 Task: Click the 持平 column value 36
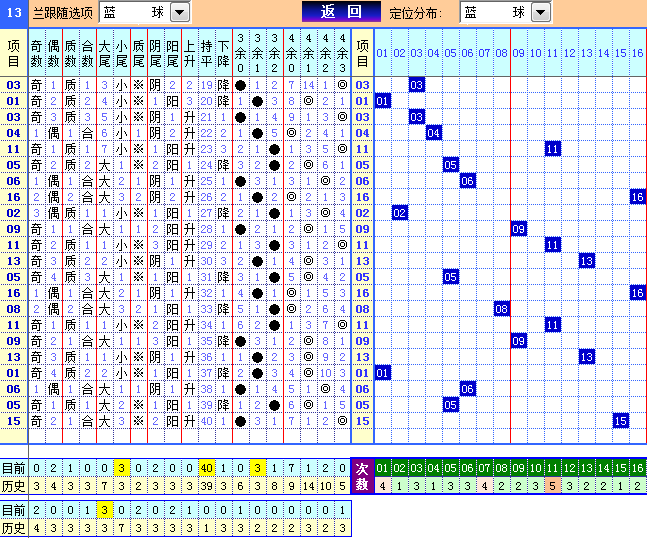pos(206,357)
